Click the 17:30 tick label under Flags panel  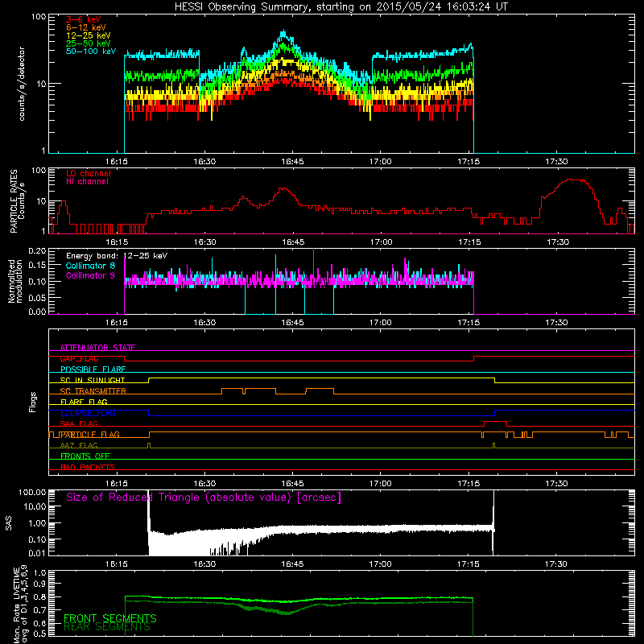tap(556, 484)
